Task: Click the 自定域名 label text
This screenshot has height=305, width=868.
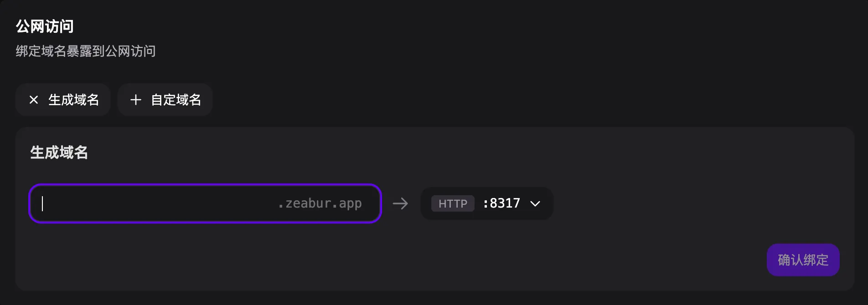Action: pyautogui.click(x=176, y=100)
